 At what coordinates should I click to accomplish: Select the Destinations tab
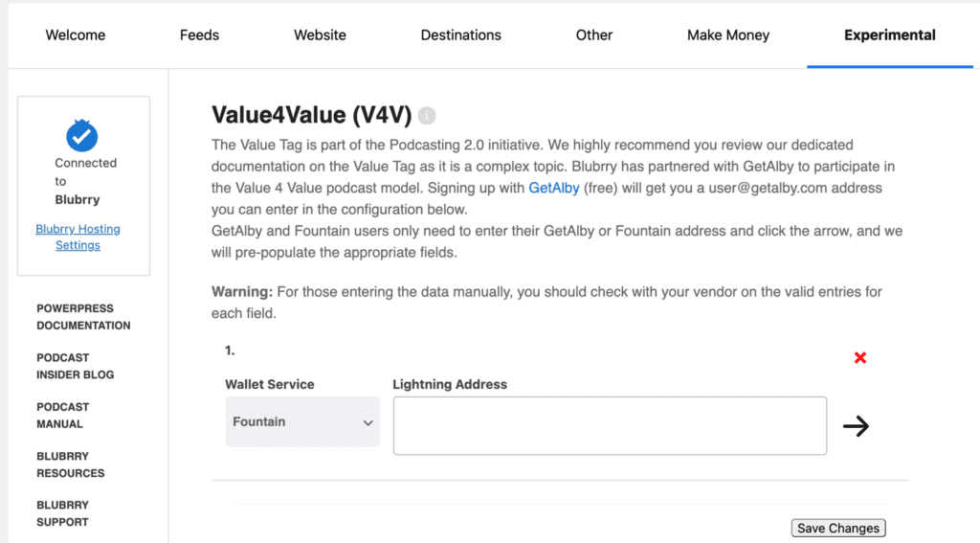tap(460, 35)
